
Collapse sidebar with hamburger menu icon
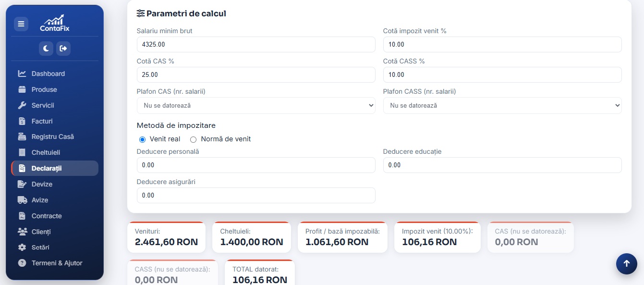(21, 24)
